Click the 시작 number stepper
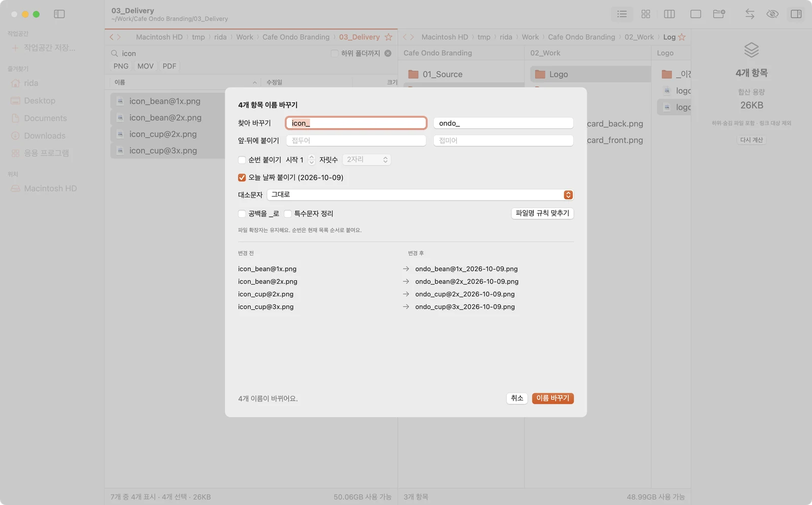This screenshot has height=505, width=812. pyautogui.click(x=312, y=160)
